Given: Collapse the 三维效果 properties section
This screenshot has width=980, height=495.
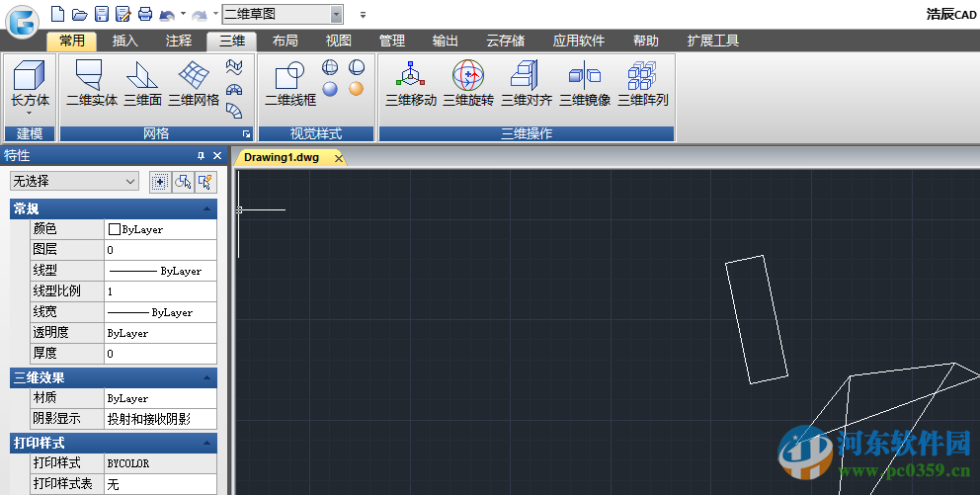Looking at the screenshot, I should (206, 377).
